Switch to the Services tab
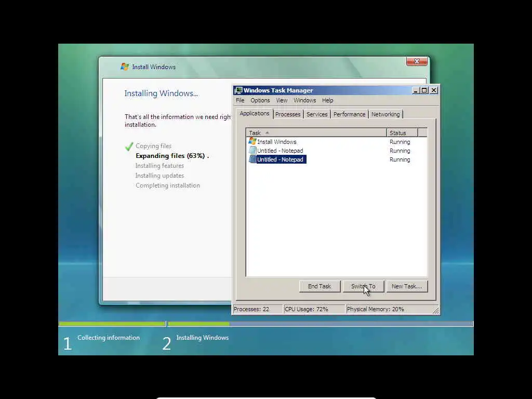This screenshot has height=399, width=532. [x=317, y=114]
